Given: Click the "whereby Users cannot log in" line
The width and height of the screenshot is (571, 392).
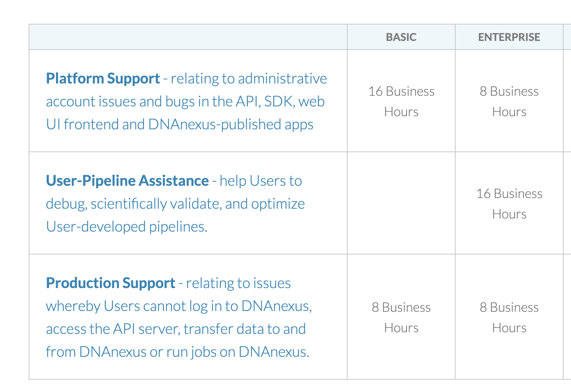Looking at the screenshot, I should coord(179,306).
